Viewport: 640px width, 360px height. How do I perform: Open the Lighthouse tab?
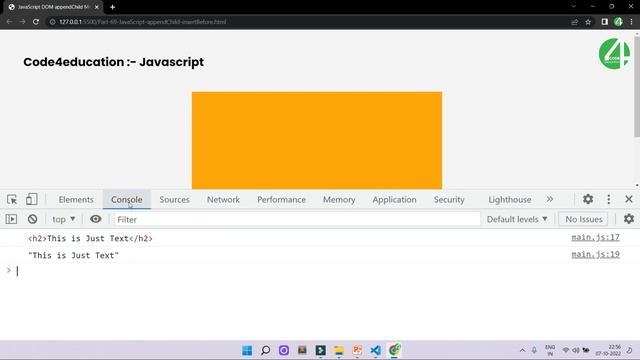pos(510,200)
